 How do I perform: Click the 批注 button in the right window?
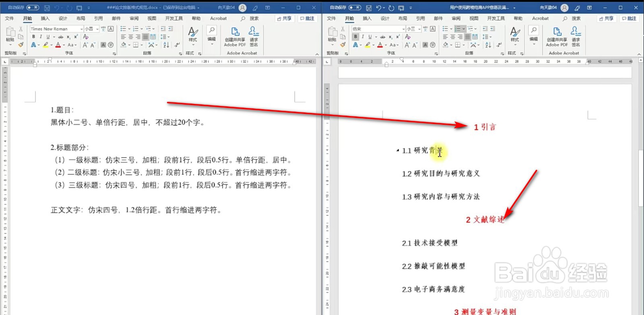[x=630, y=19]
